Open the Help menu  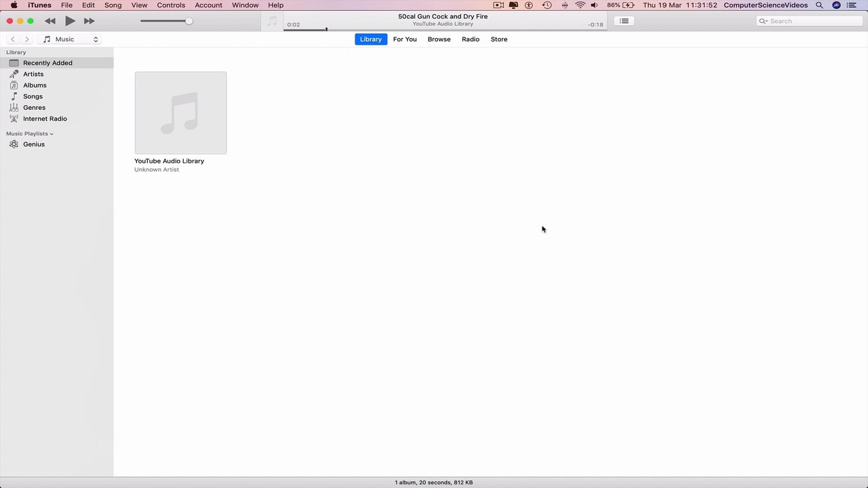[x=275, y=5]
